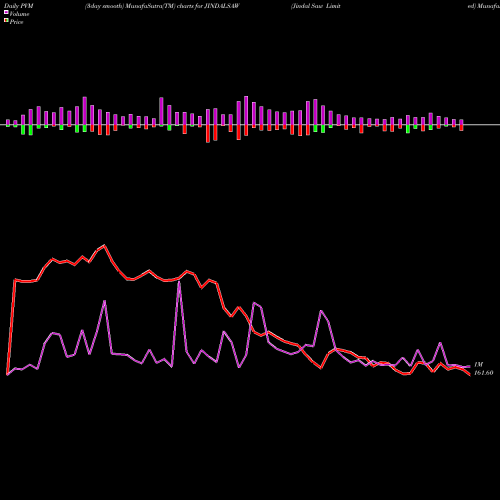The height and width of the screenshot is (500, 500).
Task: Click the red-green Price legend swatch
Action: [x=6, y=20]
